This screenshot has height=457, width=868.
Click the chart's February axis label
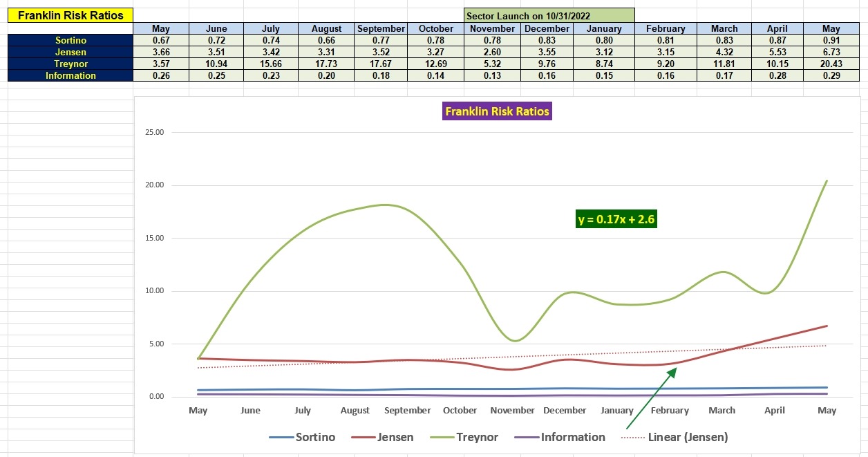[x=670, y=411]
